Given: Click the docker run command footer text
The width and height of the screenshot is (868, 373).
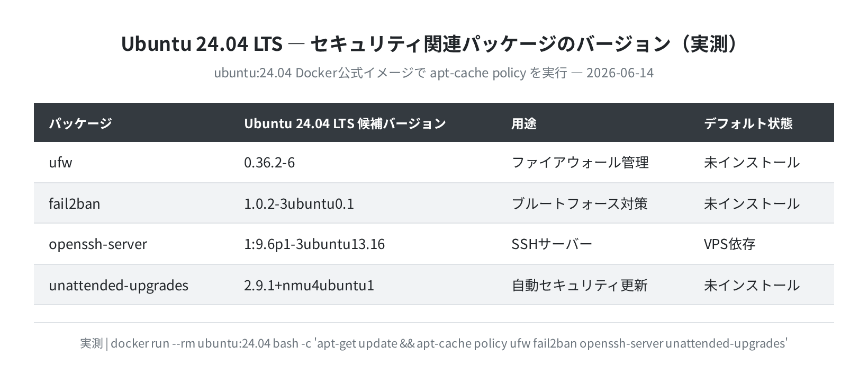Looking at the screenshot, I should click(x=434, y=343).
